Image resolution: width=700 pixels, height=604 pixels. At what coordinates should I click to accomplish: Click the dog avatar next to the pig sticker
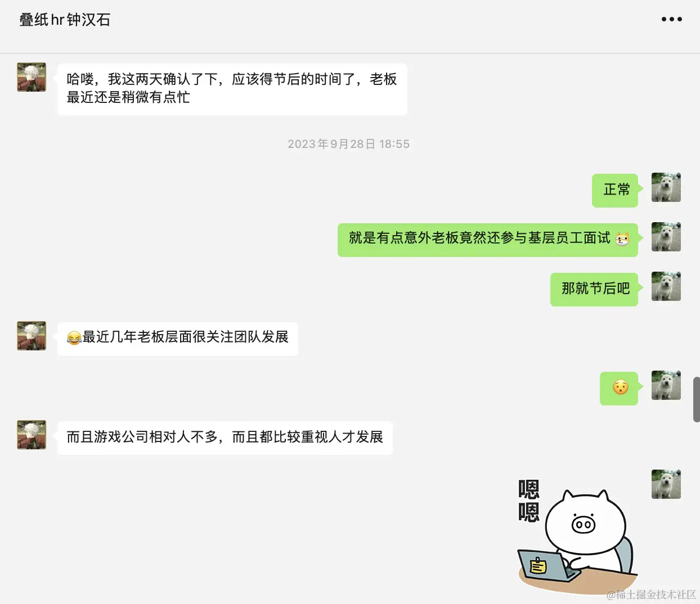tap(666, 484)
